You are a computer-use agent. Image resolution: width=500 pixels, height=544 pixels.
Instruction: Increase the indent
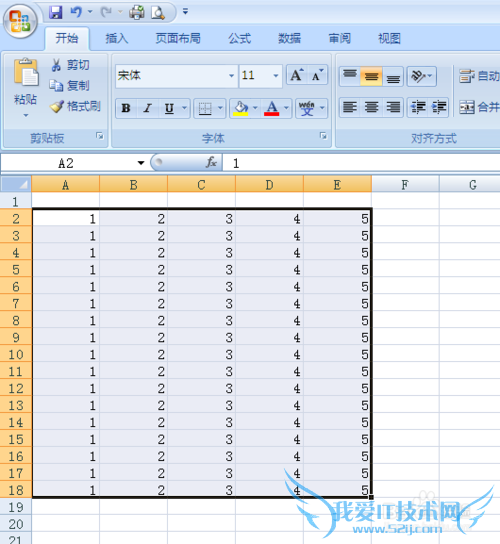coord(439,107)
